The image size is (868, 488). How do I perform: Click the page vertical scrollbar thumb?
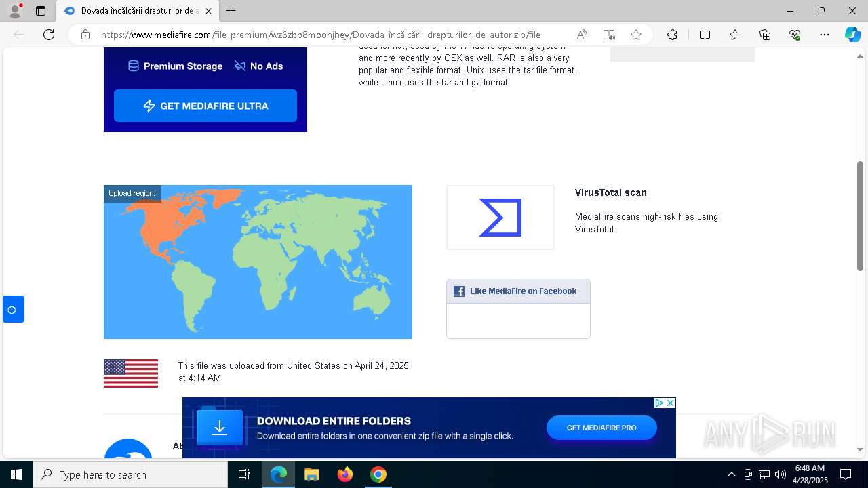point(860,216)
